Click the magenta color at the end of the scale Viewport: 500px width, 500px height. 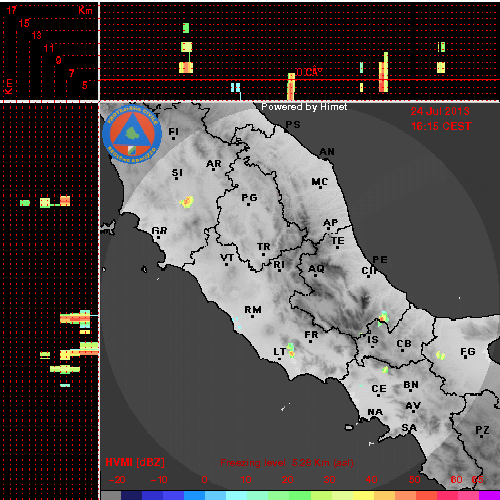coord(489,495)
